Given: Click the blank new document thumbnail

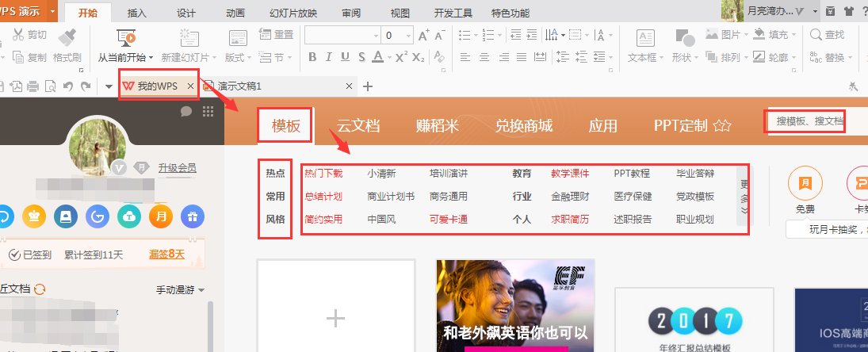Looking at the screenshot, I should tap(336, 305).
